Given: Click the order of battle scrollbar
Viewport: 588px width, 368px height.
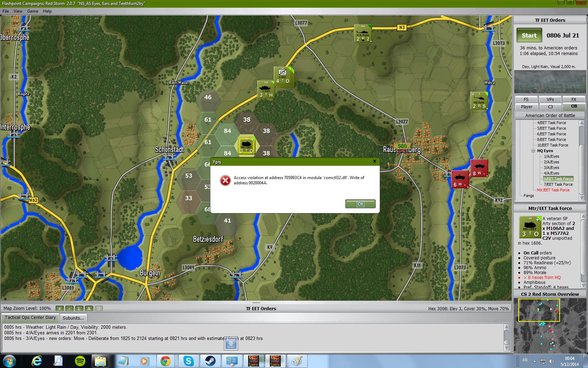Looking at the screenshot, I should pos(582,160).
